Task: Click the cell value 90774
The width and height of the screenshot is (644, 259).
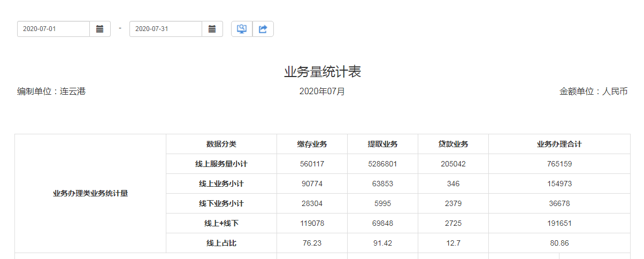Action: [x=312, y=184]
